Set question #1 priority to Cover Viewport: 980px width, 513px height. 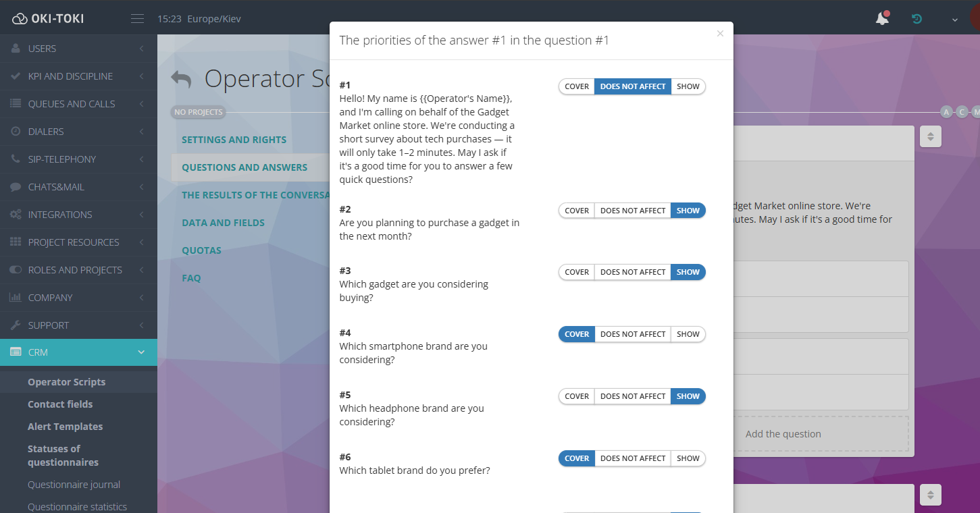coord(577,86)
